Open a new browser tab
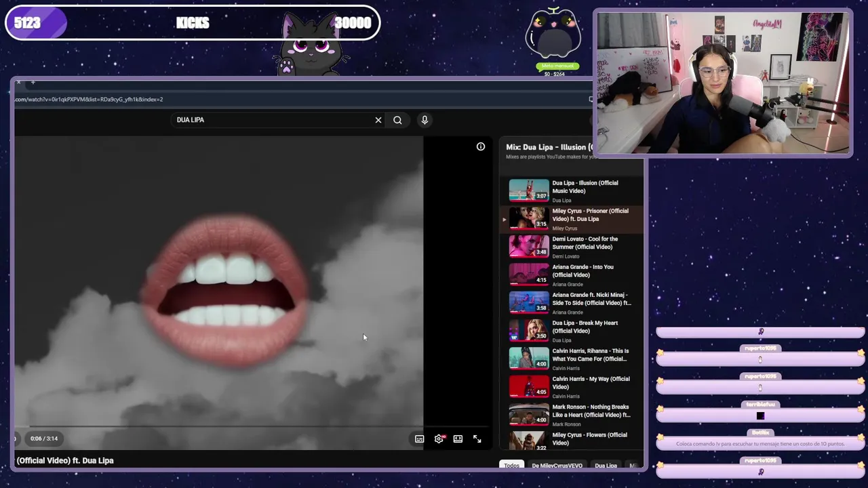 click(x=33, y=83)
